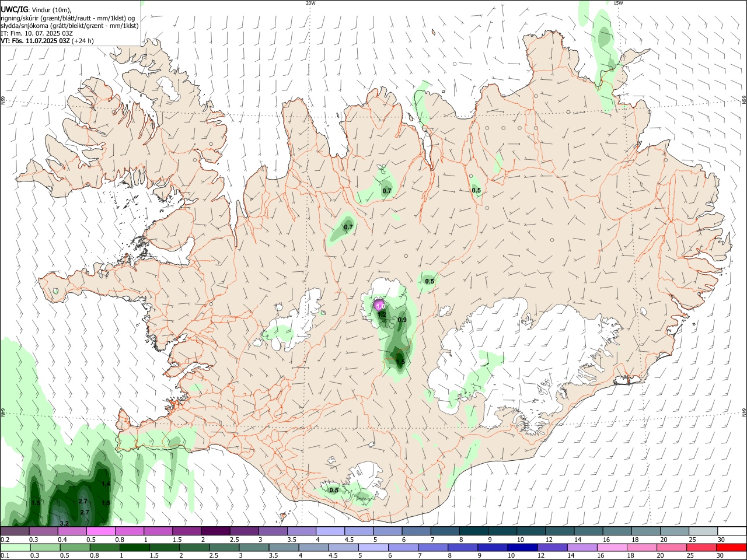Click the "0.1" label under the lower legend
The image size is (747, 560).
(x=5, y=556)
